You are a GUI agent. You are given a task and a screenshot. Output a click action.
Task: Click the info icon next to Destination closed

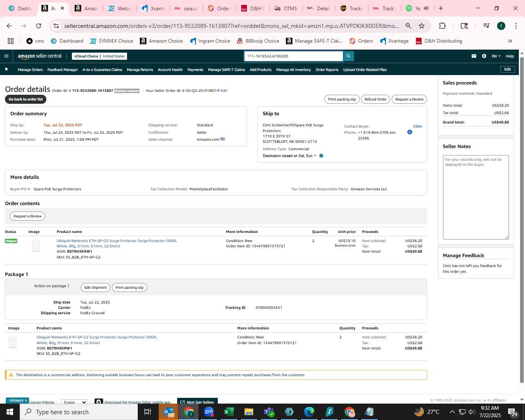pos(321,156)
